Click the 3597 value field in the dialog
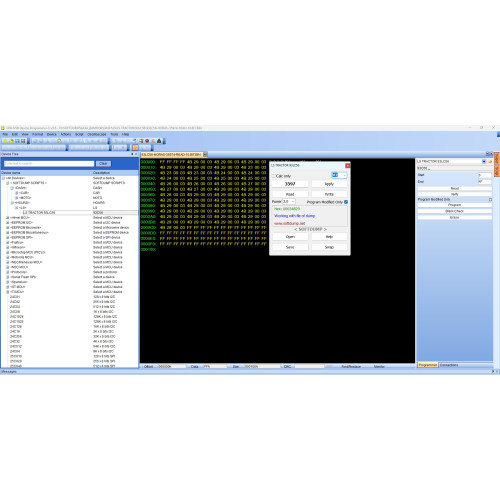Viewport: 500px width, 500px height. tap(290, 184)
